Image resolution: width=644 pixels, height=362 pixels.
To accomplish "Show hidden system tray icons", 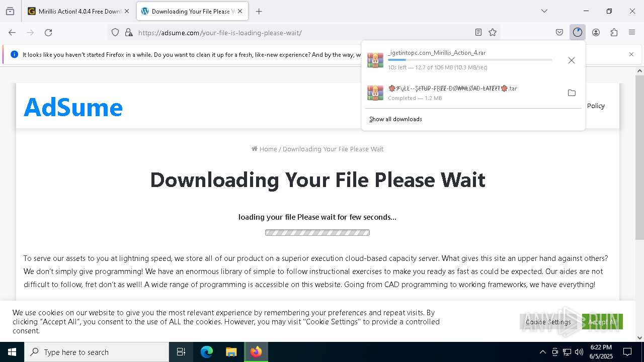I will tap(542, 352).
